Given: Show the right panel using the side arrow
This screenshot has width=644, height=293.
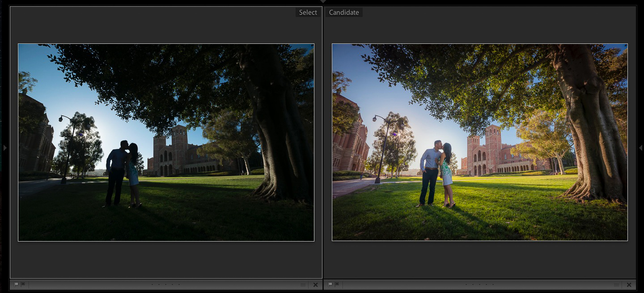Looking at the screenshot, I should pos(640,148).
